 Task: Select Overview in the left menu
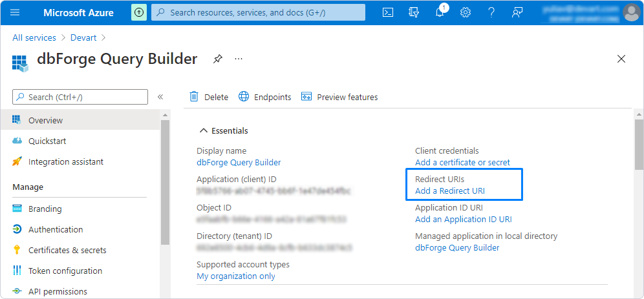(80, 120)
